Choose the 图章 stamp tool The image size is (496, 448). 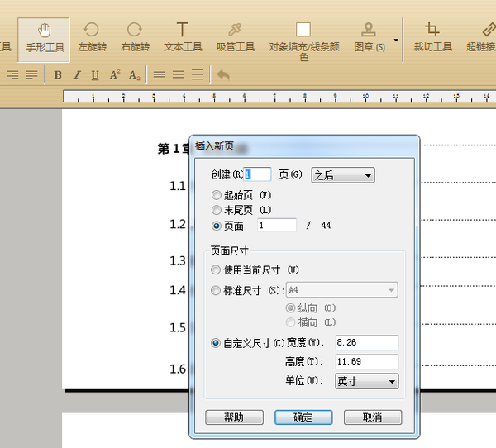(369, 38)
